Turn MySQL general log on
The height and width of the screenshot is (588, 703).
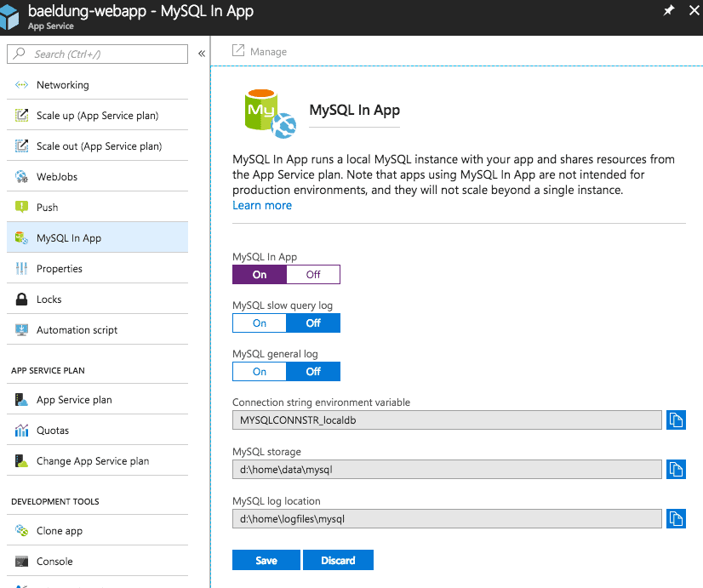pyautogui.click(x=260, y=372)
